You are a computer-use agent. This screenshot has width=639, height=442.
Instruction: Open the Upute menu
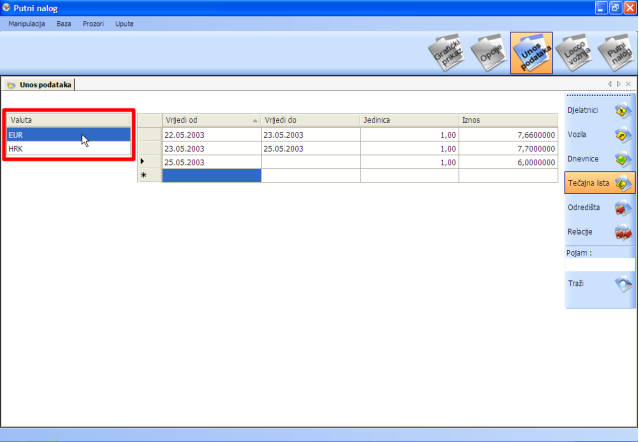point(124,24)
